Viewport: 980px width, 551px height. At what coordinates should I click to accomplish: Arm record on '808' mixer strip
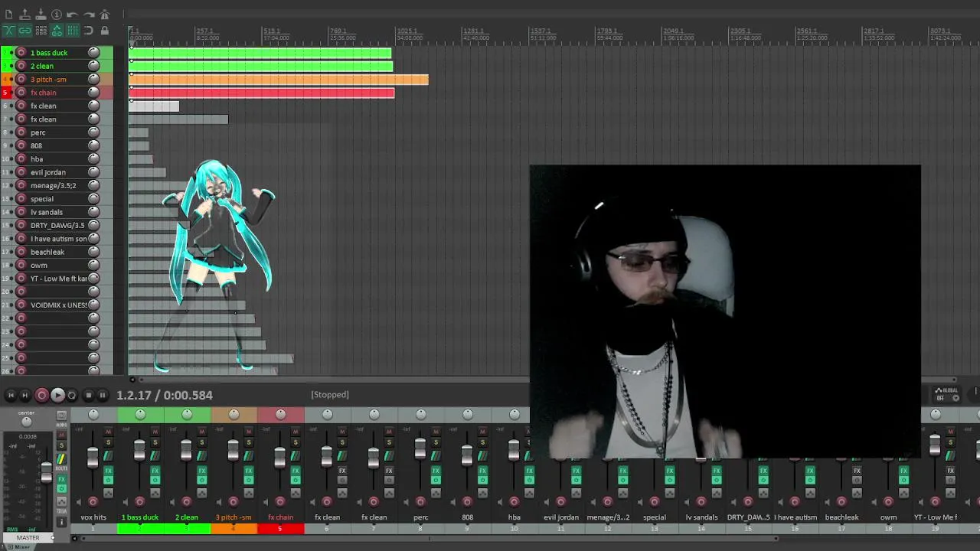(x=466, y=502)
